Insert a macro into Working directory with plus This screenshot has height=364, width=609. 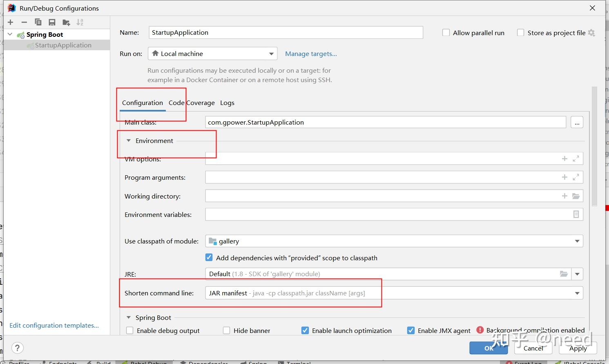tap(564, 196)
